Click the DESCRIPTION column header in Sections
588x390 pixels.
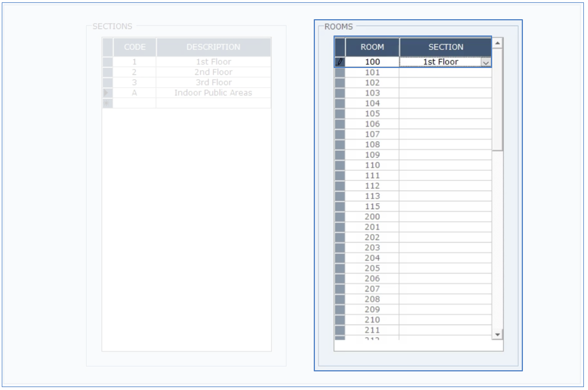coord(213,47)
